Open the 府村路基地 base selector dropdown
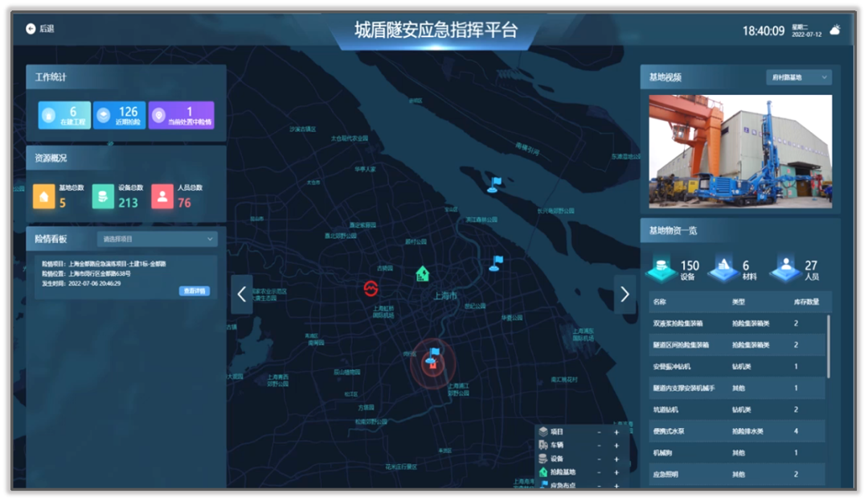 (799, 77)
